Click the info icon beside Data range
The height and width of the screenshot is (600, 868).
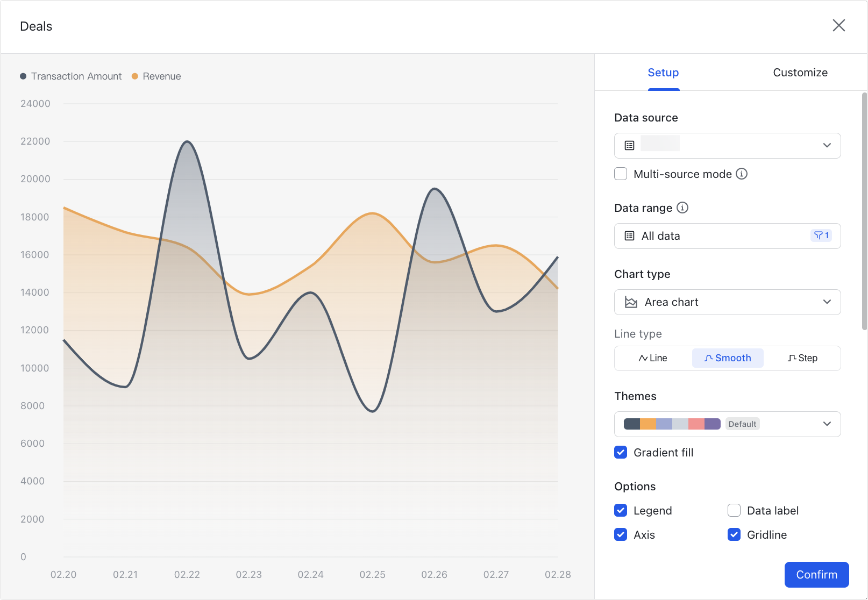point(682,208)
